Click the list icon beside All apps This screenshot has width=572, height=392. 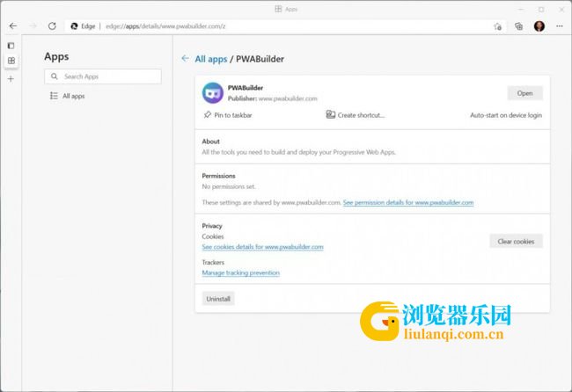pyautogui.click(x=54, y=96)
